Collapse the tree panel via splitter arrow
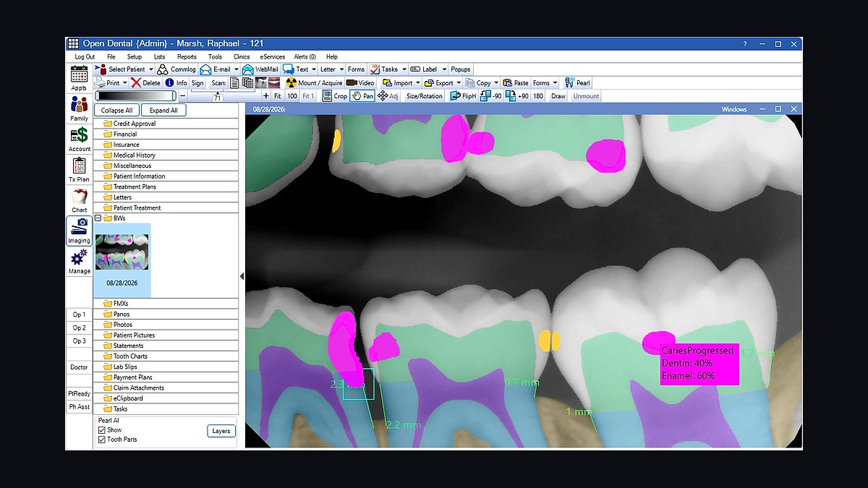Viewport: 868px width, 488px height. [242, 276]
